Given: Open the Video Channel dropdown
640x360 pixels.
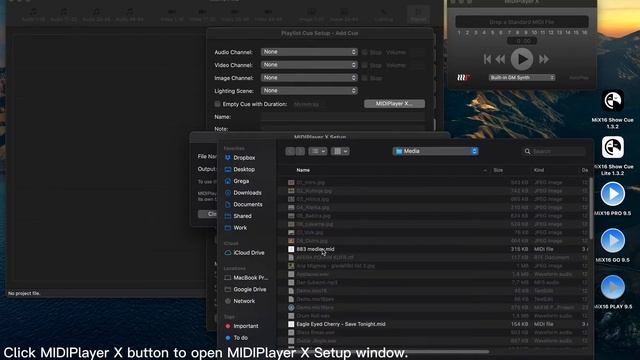Looking at the screenshot, I should [309, 65].
